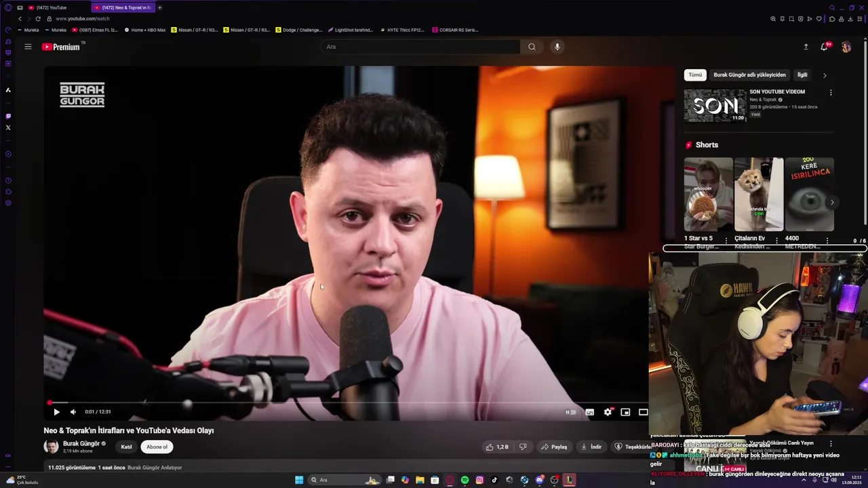868x488 pixels.
Task: Select the İlgili filter chip
Action: tap(802, 75)
